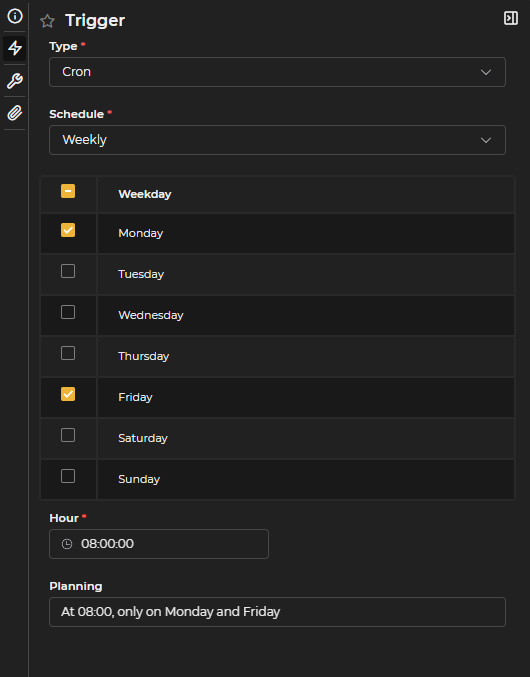Select the lightning bolt Trigger sidebar icon
Viewport: 530px width, 677px height.
point(15,48)
